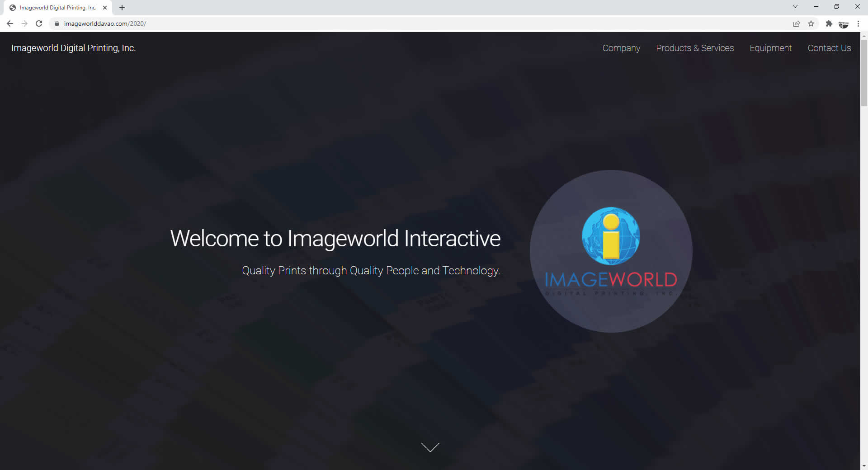Click the Imageworld globe logo image

611,251
